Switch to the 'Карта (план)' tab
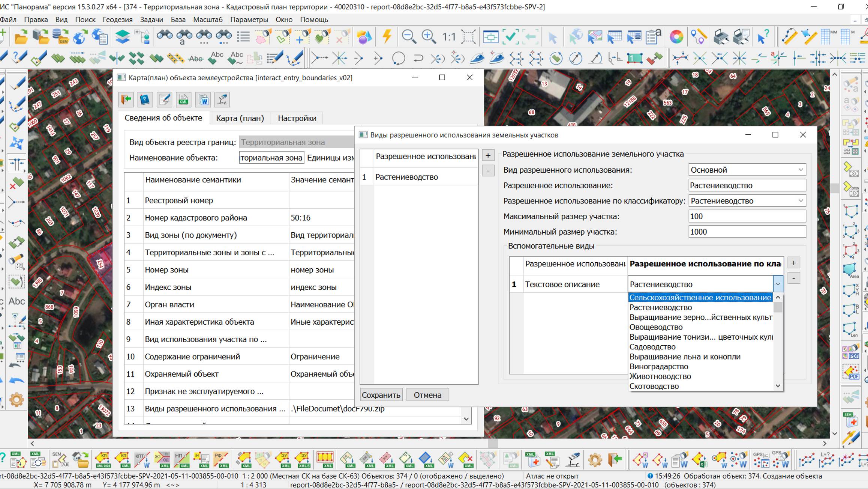868x489 pixels. [x=240, y=118]
